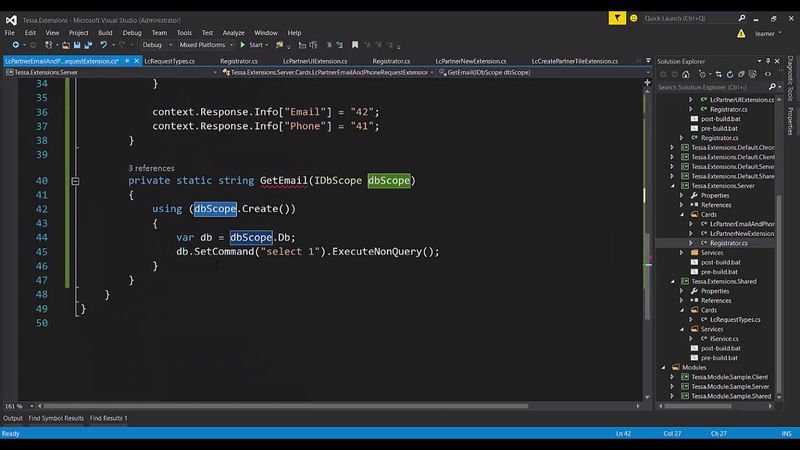Click the Refresh icon in Solution Explorer

point(729,74)
